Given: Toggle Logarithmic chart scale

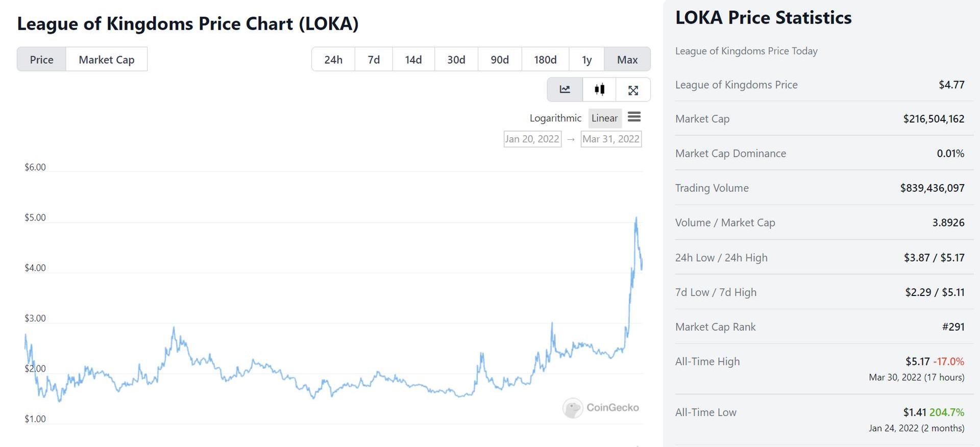Looking at the screenshot, I should [x=555, y=118].
